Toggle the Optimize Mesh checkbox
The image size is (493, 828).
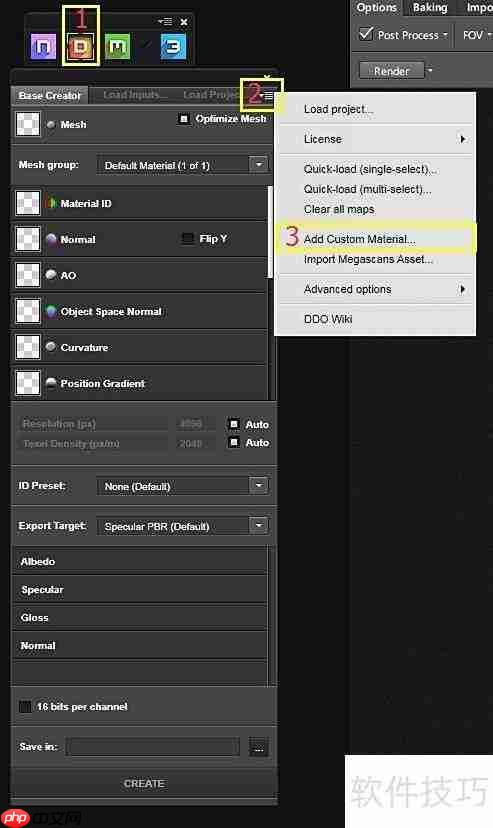coord(184,119)
